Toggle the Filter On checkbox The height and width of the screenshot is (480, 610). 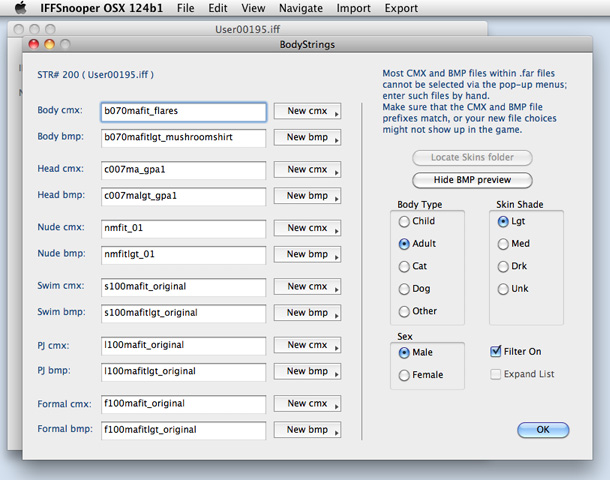[497, 352]
